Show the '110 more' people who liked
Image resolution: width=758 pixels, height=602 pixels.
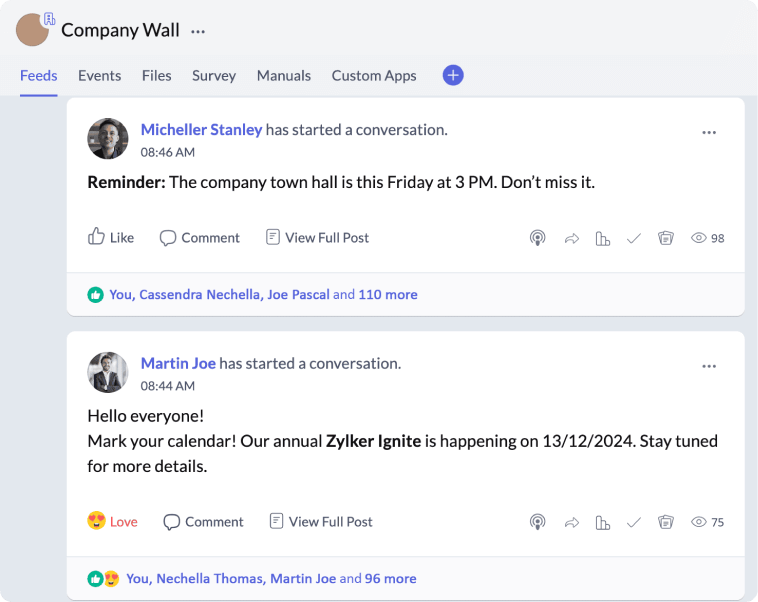tap(388, 295)
